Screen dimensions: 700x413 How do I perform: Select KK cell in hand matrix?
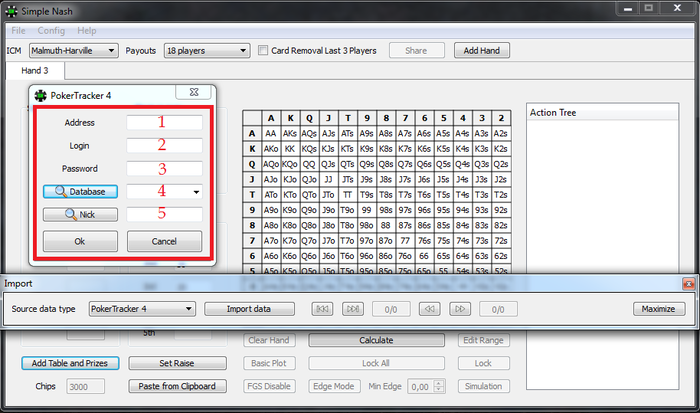tap(290, 149)
